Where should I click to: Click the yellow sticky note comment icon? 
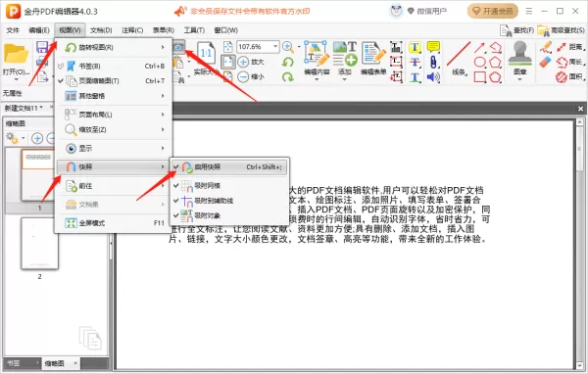[x=433, y=47]
